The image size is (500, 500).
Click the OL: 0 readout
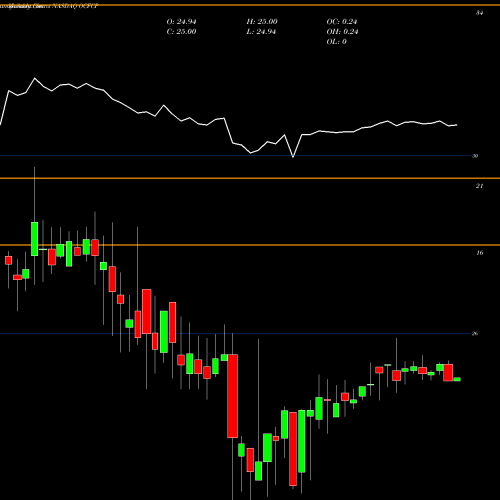[336, 42]
